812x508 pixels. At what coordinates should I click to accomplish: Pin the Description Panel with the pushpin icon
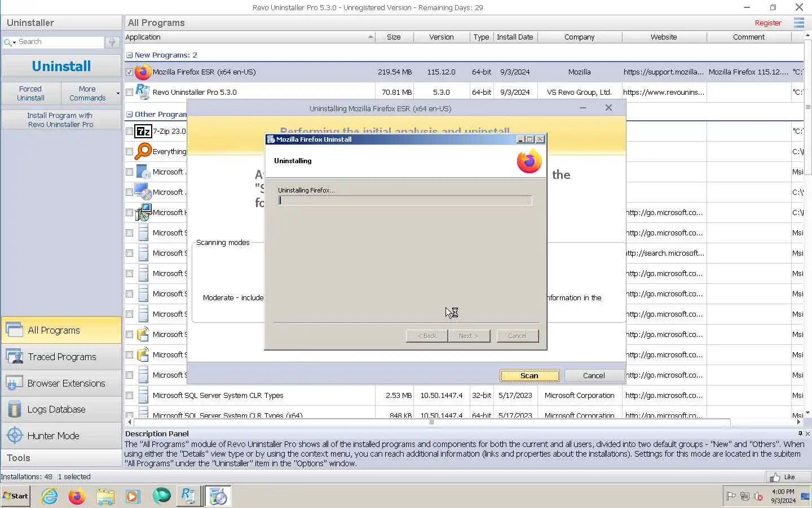coord(800,433)
